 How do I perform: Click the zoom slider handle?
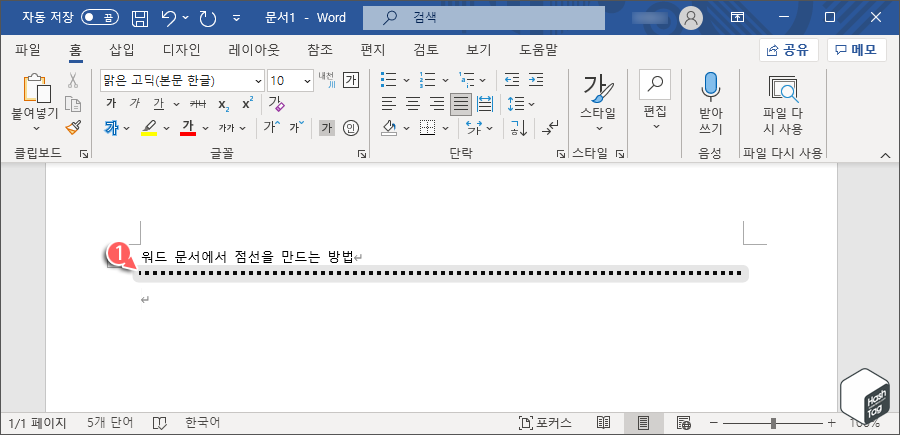[774, 424]
